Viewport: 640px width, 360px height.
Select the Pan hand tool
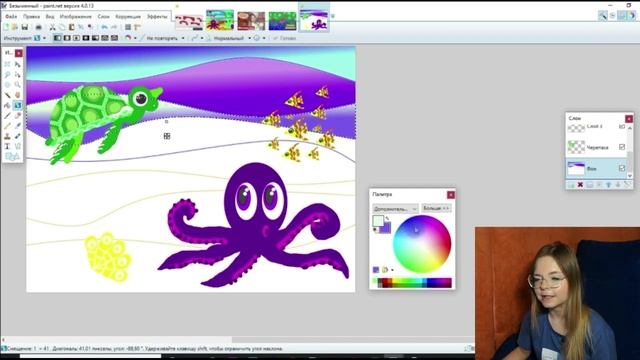(18, 95)
